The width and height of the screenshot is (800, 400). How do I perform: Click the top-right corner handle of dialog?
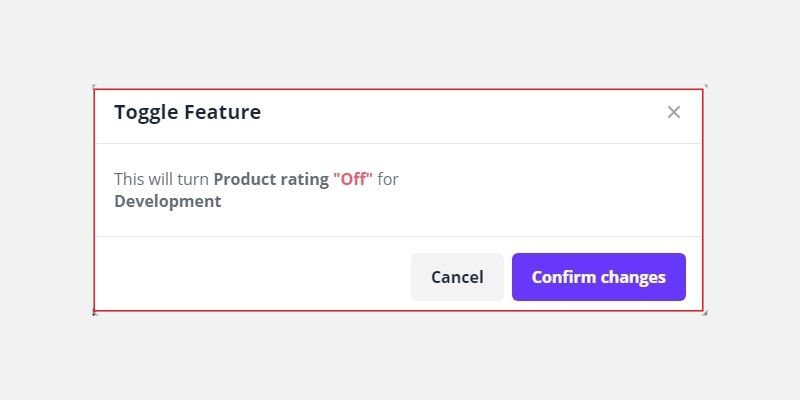[x=705, y=87]
